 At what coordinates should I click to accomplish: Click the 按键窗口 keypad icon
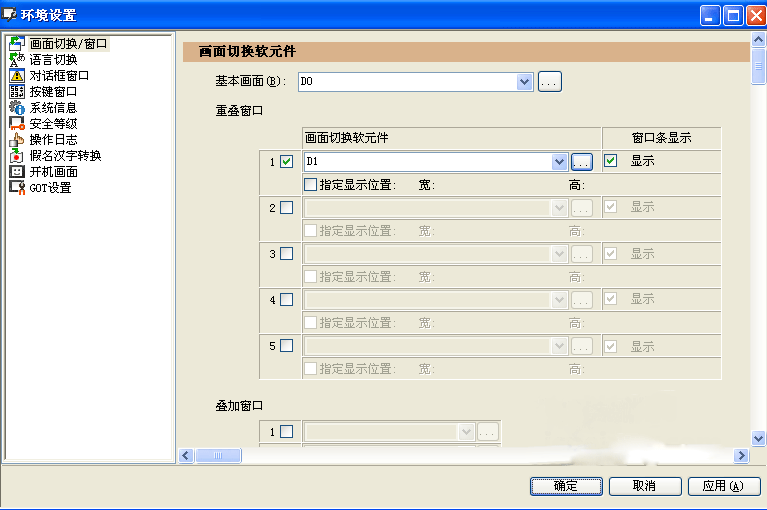(16, 92)
